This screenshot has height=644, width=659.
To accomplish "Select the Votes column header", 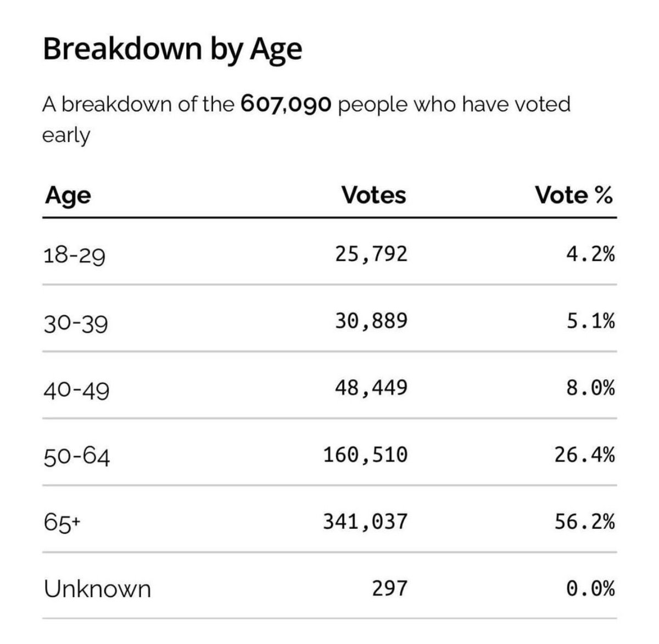I will [x=373, y=195].
